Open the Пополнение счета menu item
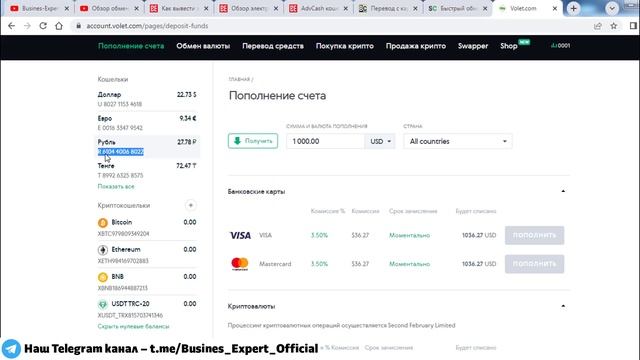This screenshot has height=360, width=640. tap(131, 46)
